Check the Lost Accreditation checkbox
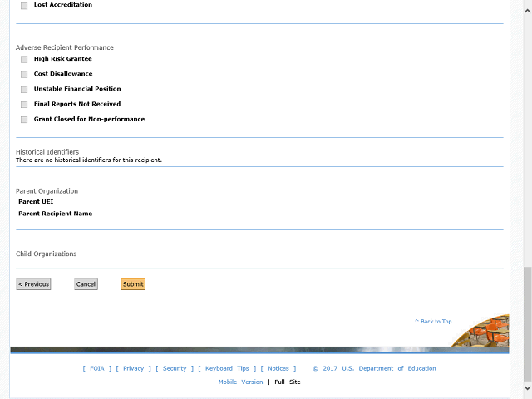532x399 pixels. coord(24,6)
